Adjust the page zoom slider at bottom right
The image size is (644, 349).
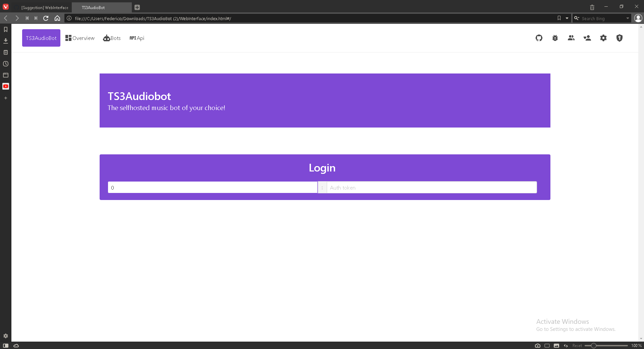point(594,346)
